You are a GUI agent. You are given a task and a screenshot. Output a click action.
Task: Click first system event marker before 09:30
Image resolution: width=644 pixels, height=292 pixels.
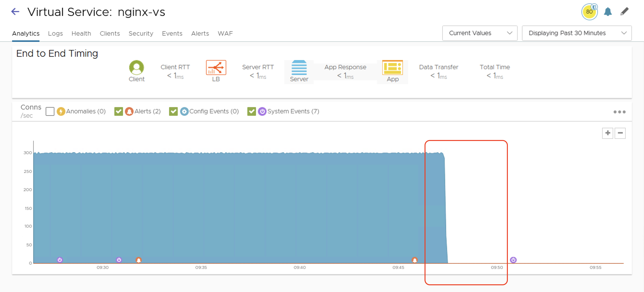pos(60,260)
